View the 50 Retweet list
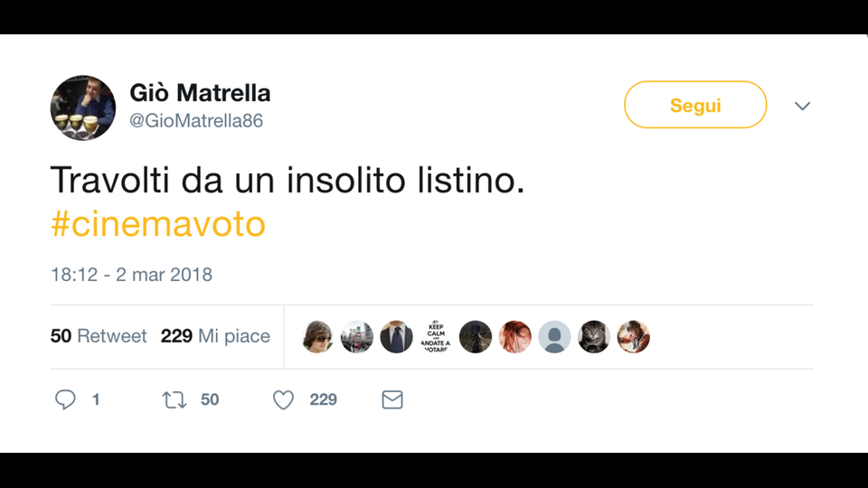The height and width of the screenshot is (488, 868). click(x=99, y=336)
